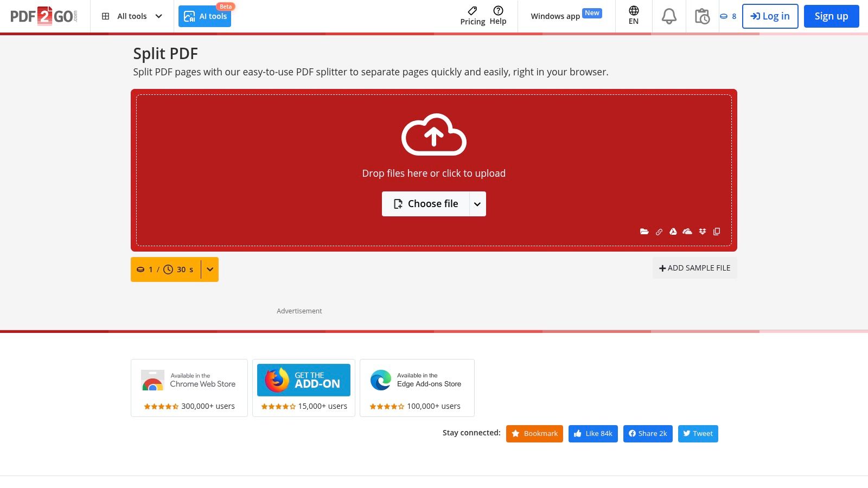The width and height of the screenshot is (868, 488).
Task: Upload from OneDrive cloud icon
Action: pyautogui.click(x=687, y=232)
